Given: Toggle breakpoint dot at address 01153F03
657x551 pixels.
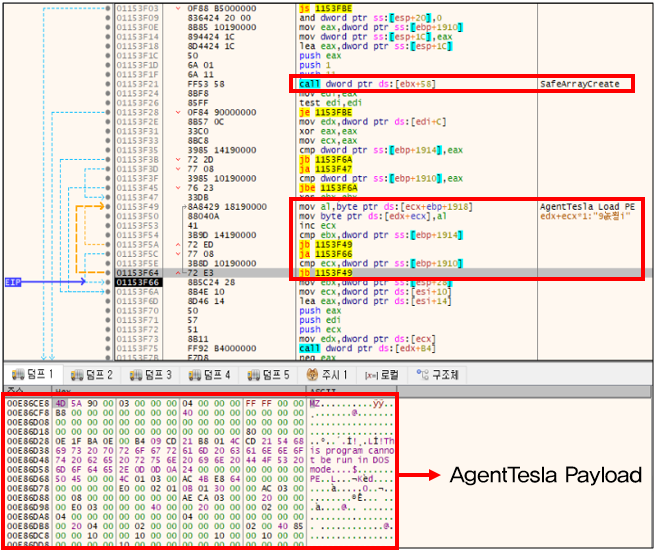Looking at the screenshot, I should tap(108, 8).
